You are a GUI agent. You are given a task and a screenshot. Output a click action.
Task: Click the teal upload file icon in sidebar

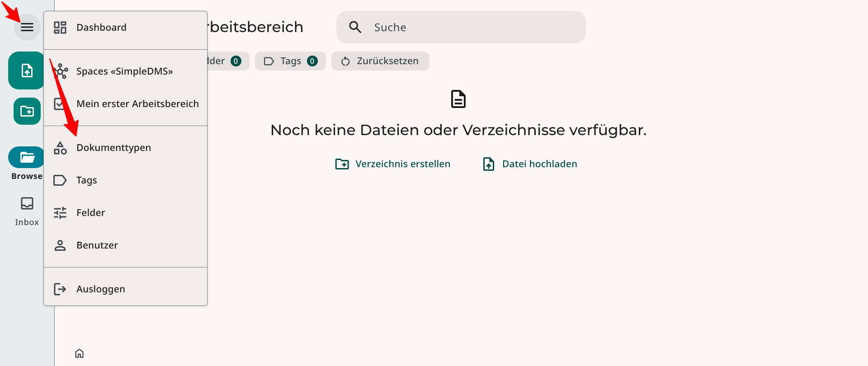coord(26,70)
